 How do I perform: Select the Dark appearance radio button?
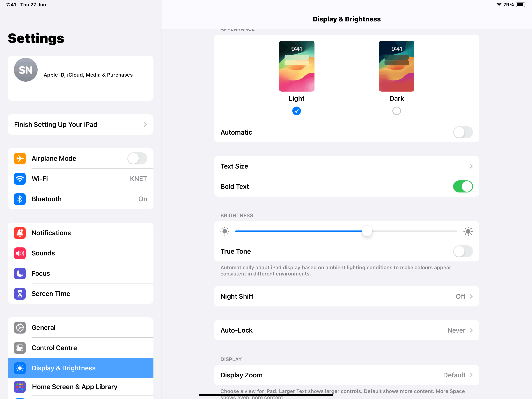(x=397, y=111)
